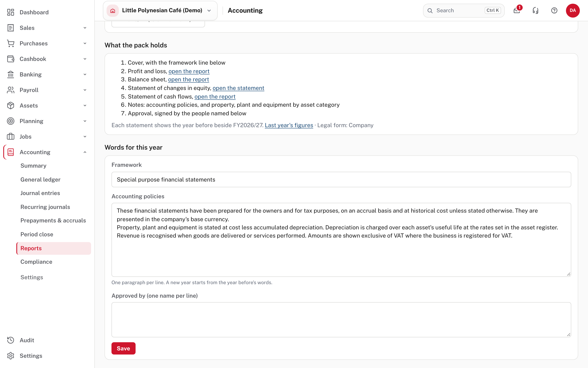This screenshot has width=588, height=368.
Task: Open the help question mark icon
Action: coord(554,10)
